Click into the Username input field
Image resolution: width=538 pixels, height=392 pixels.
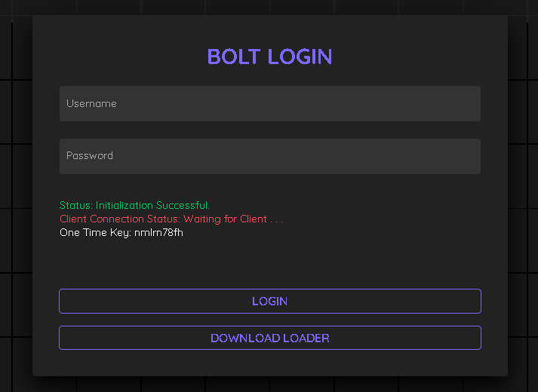point(270,103)
